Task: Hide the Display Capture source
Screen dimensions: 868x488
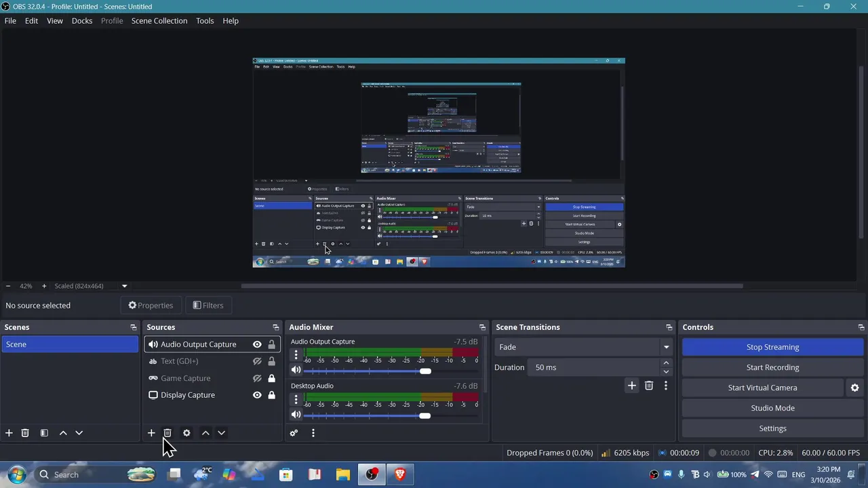Action: pyautogui.click(x=257, y=395)
